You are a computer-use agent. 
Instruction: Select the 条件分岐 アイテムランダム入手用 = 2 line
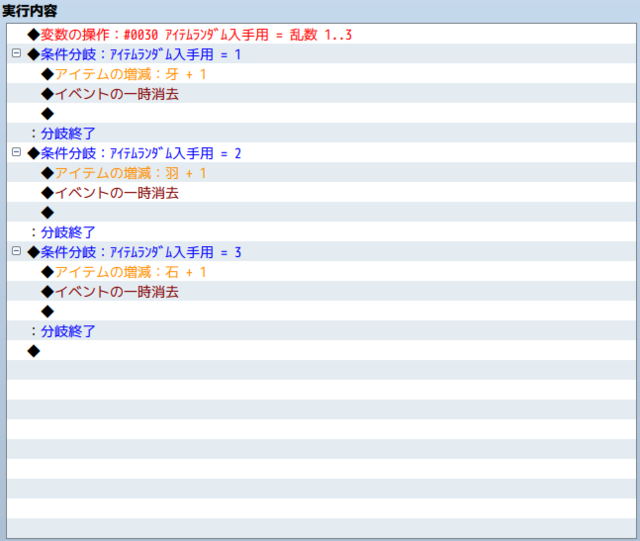[x=321, y=153]
